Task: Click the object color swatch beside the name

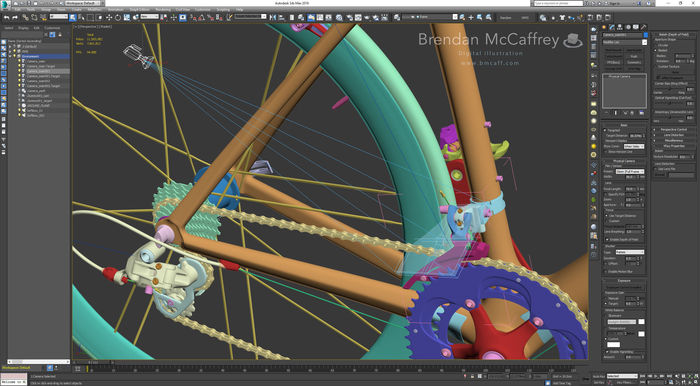Action: (646, 35)
